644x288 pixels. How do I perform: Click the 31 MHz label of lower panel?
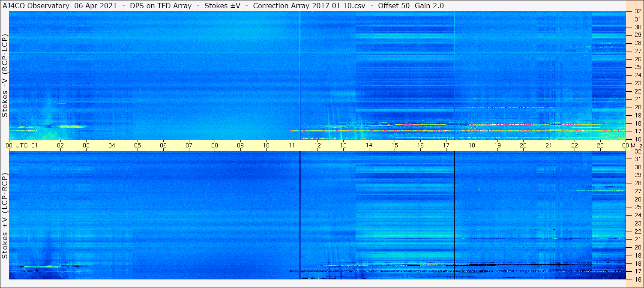(637, 159)
